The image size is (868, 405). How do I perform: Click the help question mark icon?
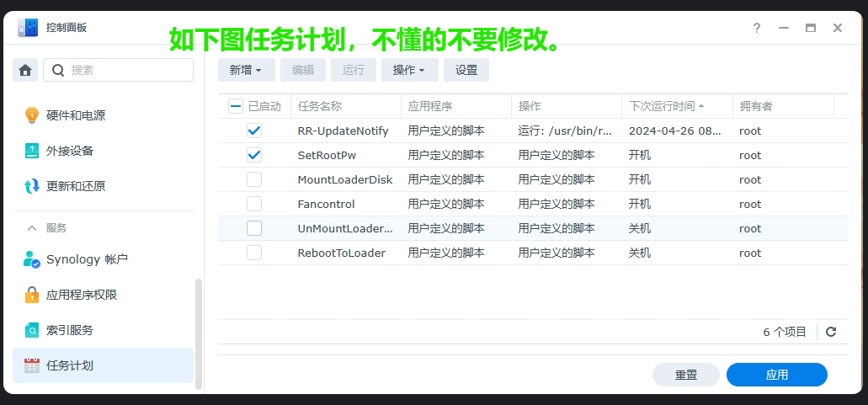coord(757,28)
